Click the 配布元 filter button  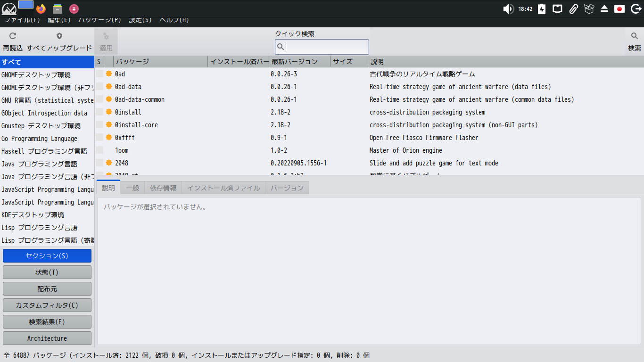tap(47, 289)
